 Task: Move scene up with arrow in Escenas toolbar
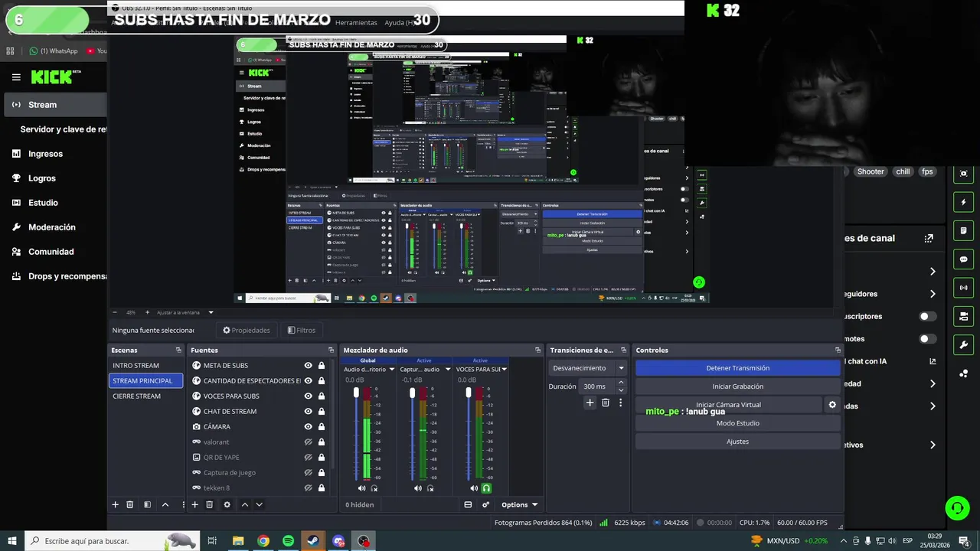click(165, 504)
